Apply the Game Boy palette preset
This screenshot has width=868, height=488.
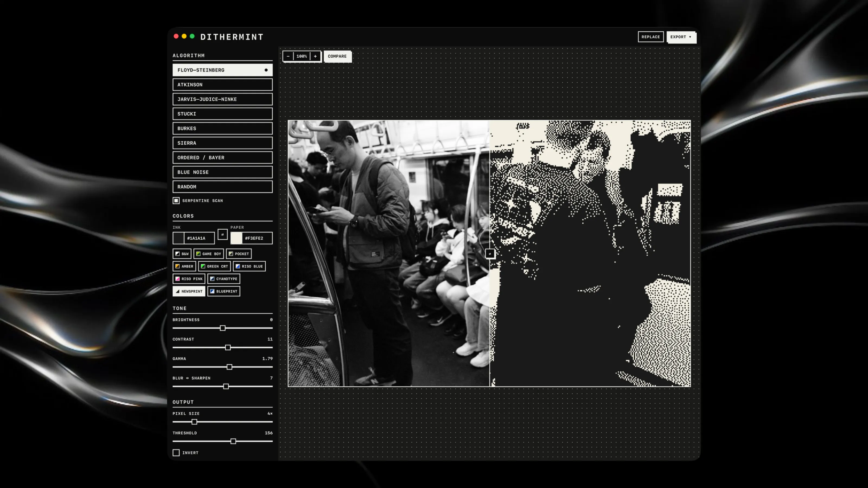(x=209, y=253)
